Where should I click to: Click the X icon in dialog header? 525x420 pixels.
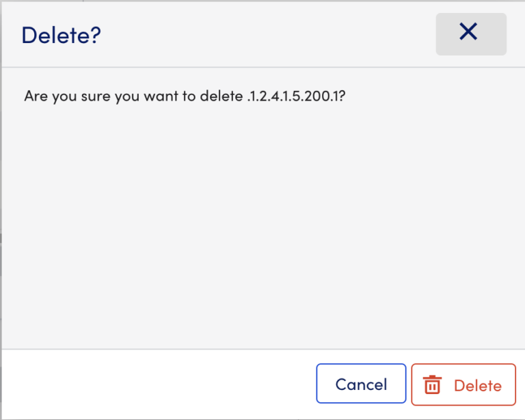coord(468,31)
